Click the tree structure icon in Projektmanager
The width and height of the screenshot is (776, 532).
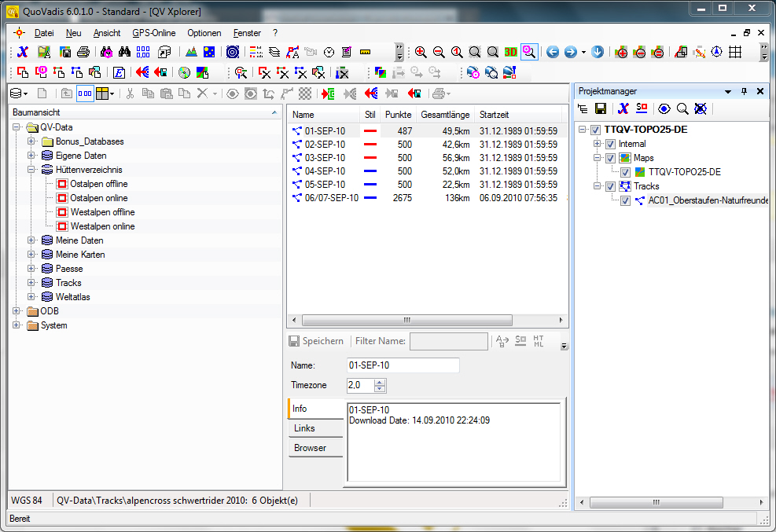[x=583, y=108]
